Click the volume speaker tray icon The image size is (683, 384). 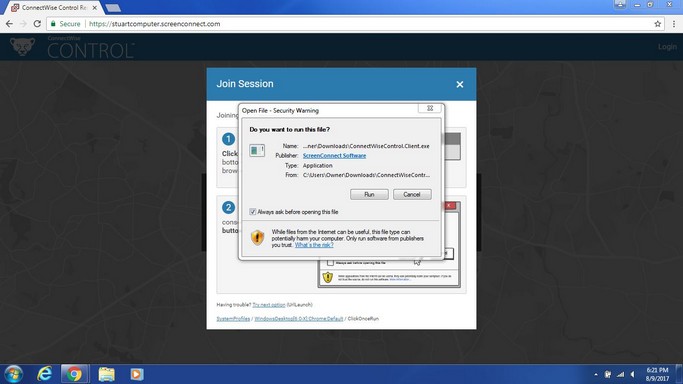(632, 374)
